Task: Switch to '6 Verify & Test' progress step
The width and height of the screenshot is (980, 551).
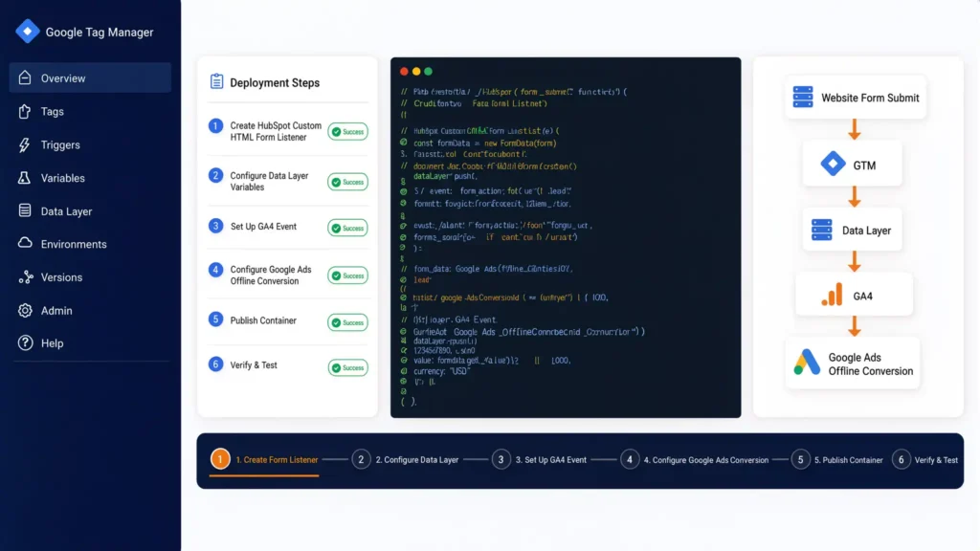Action: click(924, 460)
